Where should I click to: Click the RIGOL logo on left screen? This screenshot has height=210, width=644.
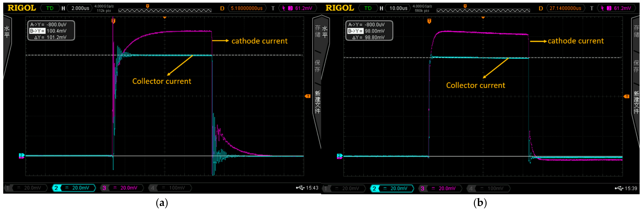pyautogui.click(x=22, y=8)
